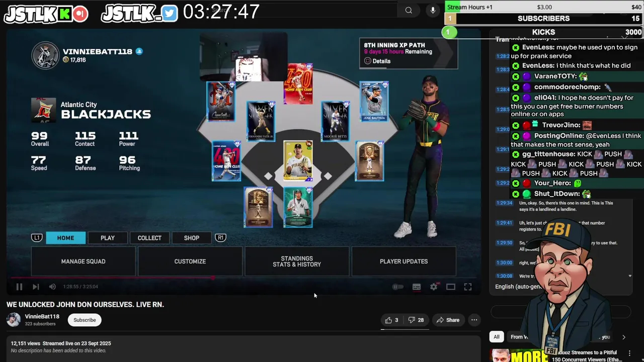Viewport: 644px width, 362px height.
Task: Click the video title text
Action: (x=85, y=305)
